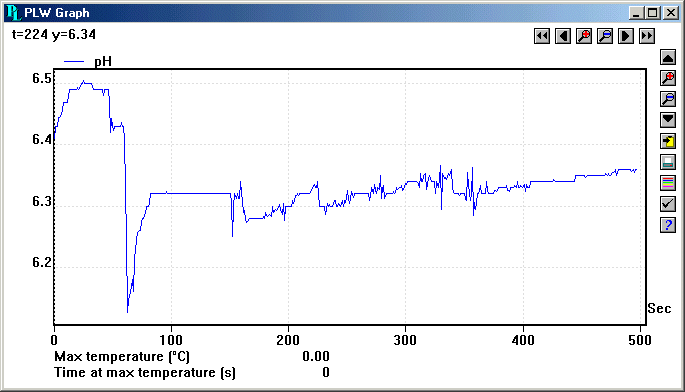
Task: Zoom in horizontally with the red magnifier in the top row
Action: (x=584, y=36)
